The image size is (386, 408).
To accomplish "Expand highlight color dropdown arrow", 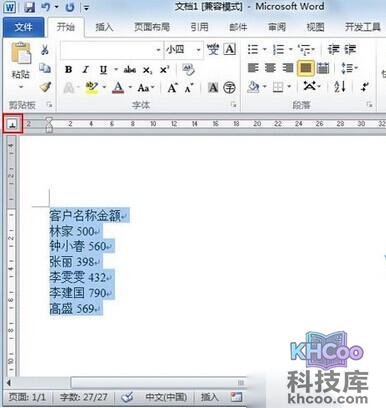I will (104, 88).
